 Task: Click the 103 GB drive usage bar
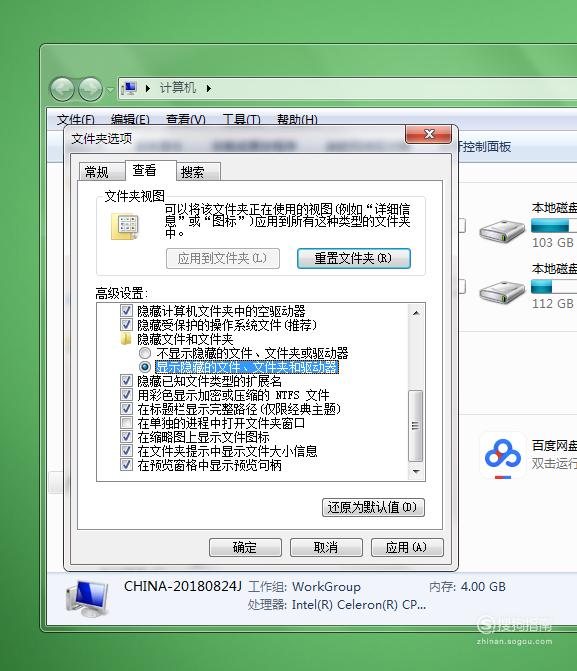click(554, 226)
